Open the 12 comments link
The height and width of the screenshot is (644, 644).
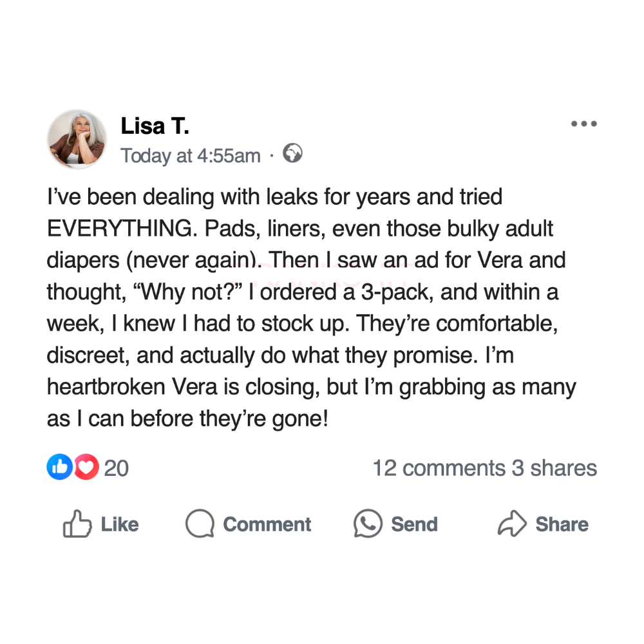click(439, 468)
